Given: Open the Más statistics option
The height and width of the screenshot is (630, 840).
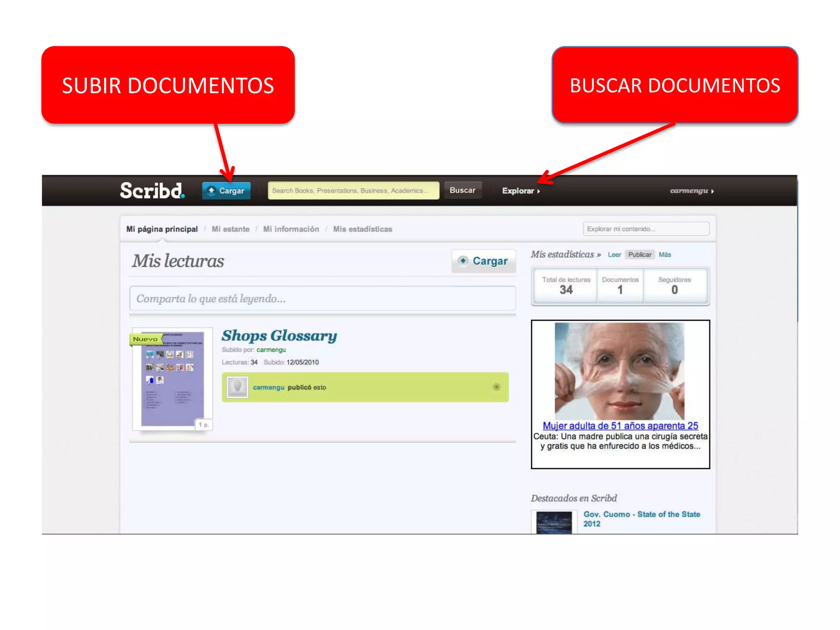Looking at the screenshot, I should (x=665, y=255).
